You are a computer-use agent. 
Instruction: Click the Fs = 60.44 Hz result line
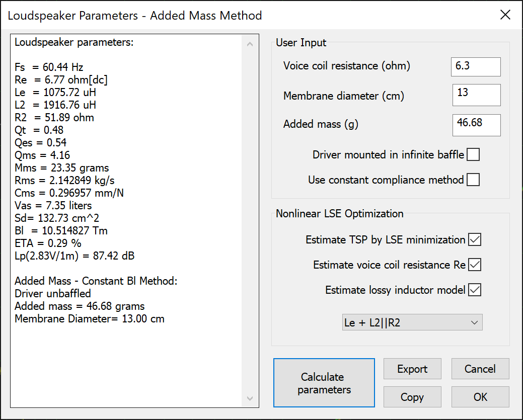(49, 67)
